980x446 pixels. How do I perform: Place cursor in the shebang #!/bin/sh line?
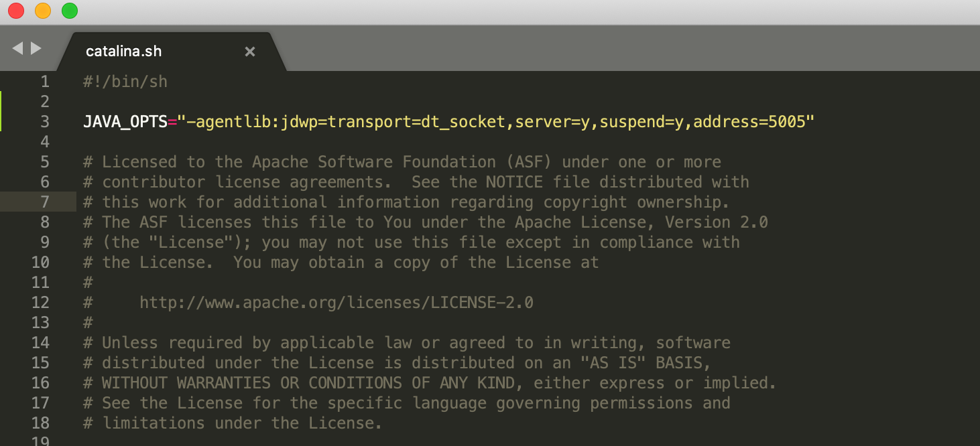point(125,82)
